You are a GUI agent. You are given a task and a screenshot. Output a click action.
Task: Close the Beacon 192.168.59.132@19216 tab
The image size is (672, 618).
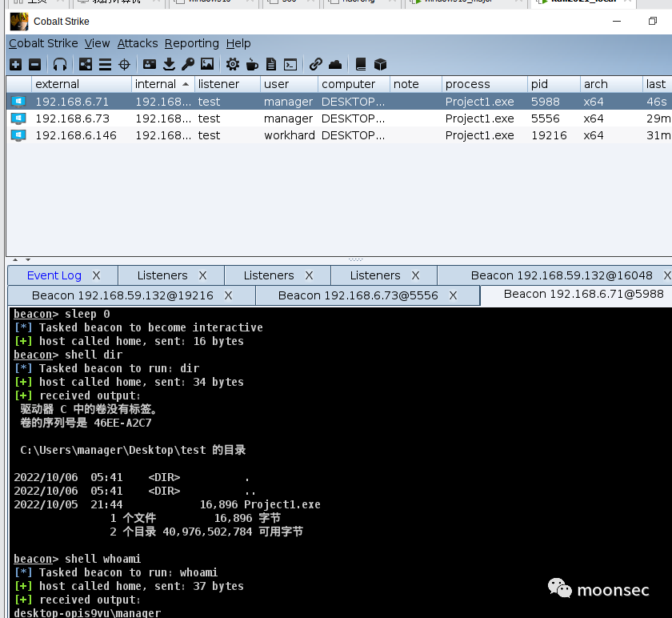click(x=229, y=295)
